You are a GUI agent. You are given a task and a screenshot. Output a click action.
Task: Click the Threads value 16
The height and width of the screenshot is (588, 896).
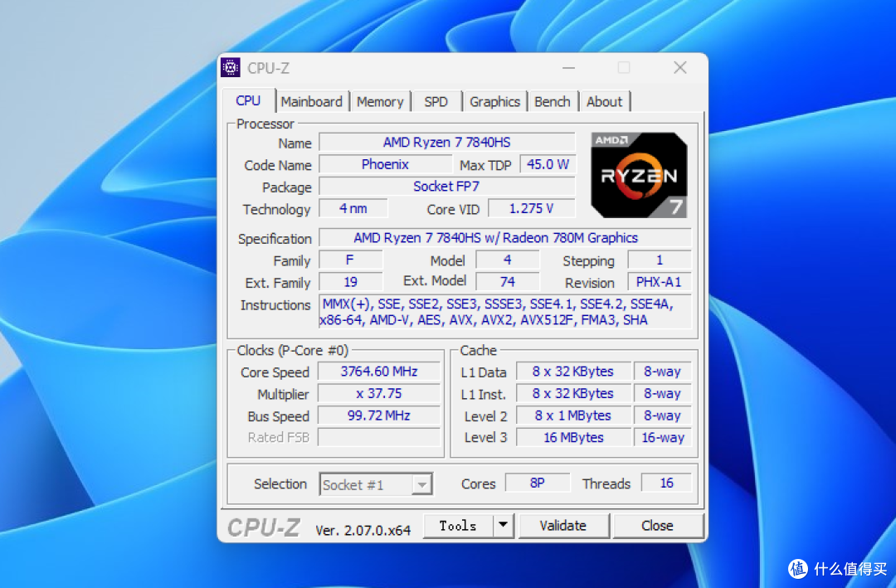point(666,483)
